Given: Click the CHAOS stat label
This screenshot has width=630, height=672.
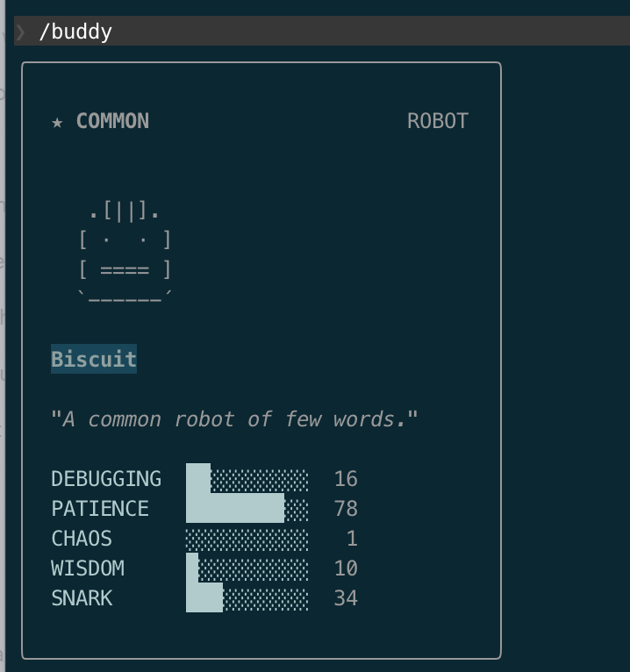Looking at the screenshot, I should click(82, 539).
